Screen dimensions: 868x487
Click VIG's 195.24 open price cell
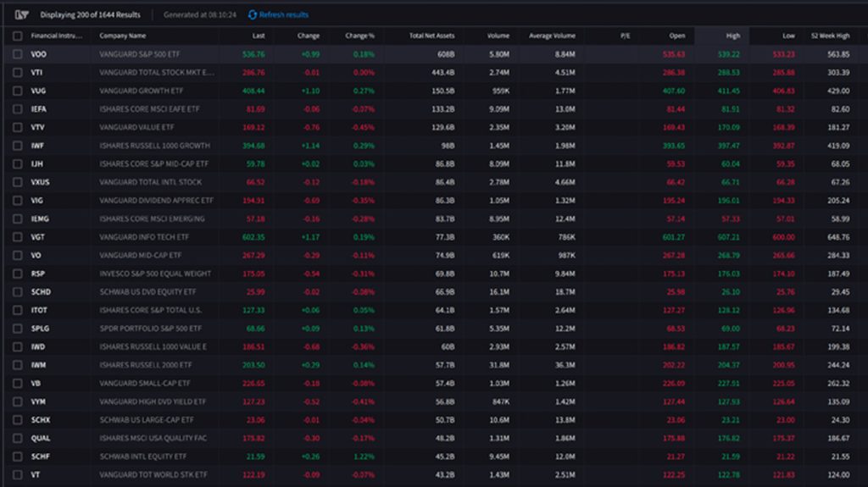tap(674, 201)
